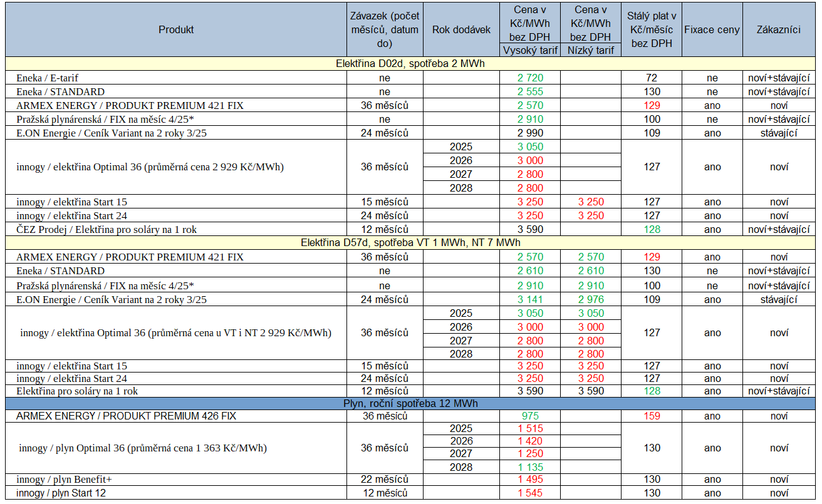
Task: Click the 22 měsíců commitment cell
Action: click(385, 480)
